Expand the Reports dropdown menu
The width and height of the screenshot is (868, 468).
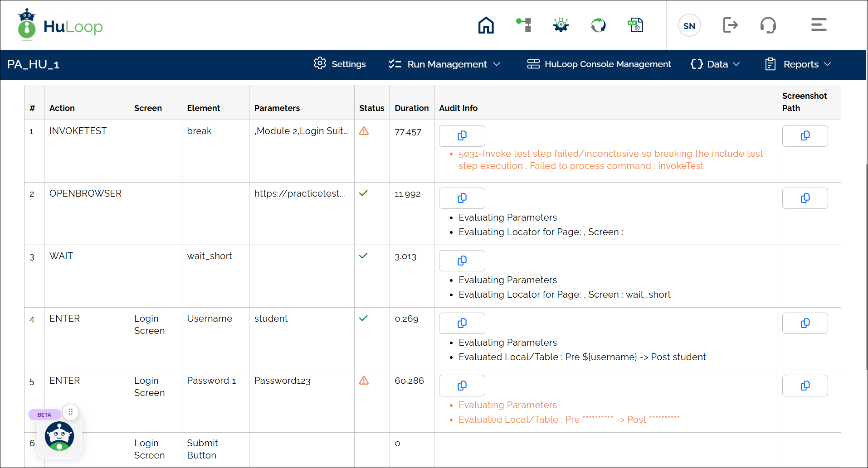[798, 64]
